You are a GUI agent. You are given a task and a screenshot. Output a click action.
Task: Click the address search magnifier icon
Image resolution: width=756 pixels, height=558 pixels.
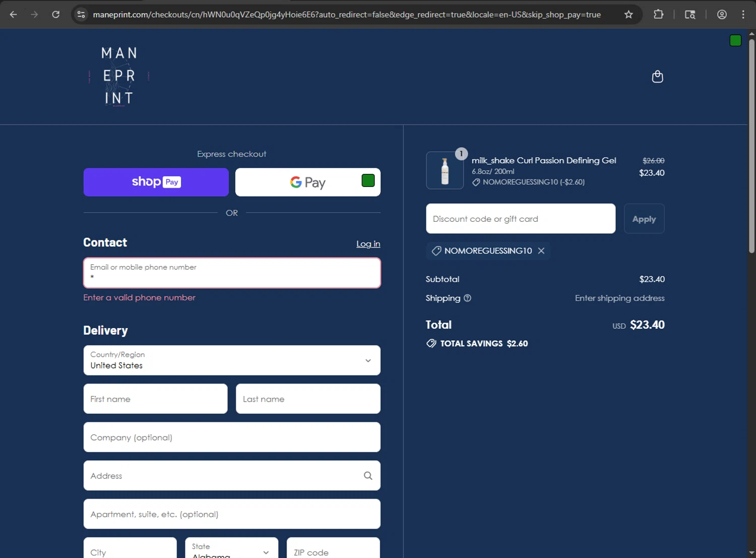[368, 475]
